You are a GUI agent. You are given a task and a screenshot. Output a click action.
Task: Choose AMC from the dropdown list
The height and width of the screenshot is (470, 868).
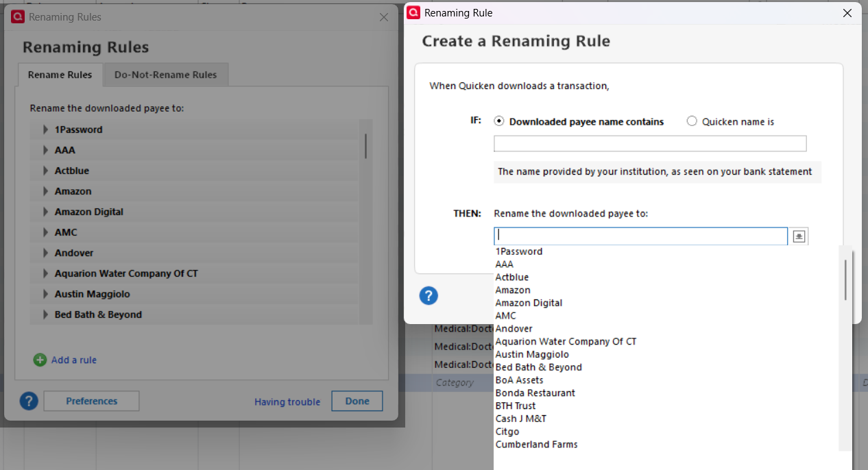click(506, 316)
